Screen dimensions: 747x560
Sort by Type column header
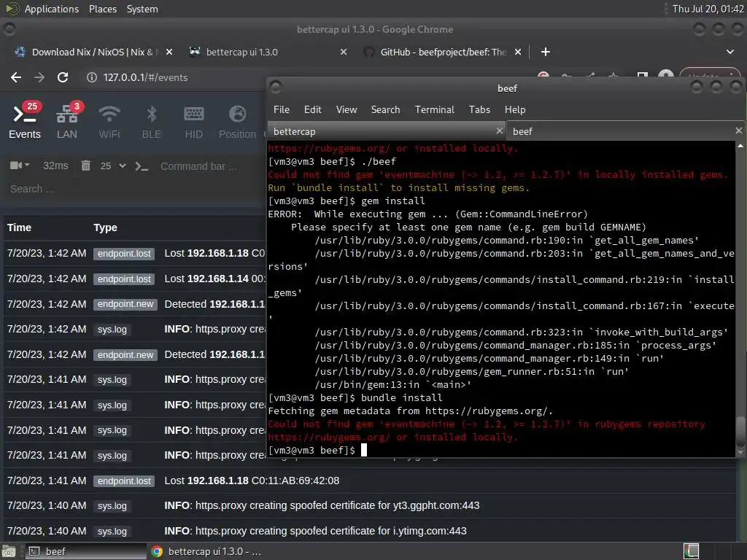tap(105, 227)
